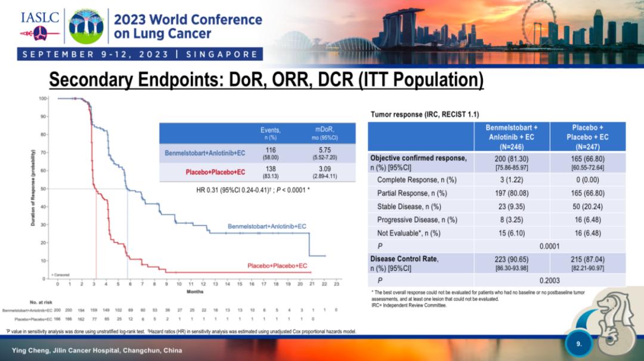This screenshot has width=644, height=361.
Task: Click the slide number 9 badge
Action: click(x=578, y=344)
